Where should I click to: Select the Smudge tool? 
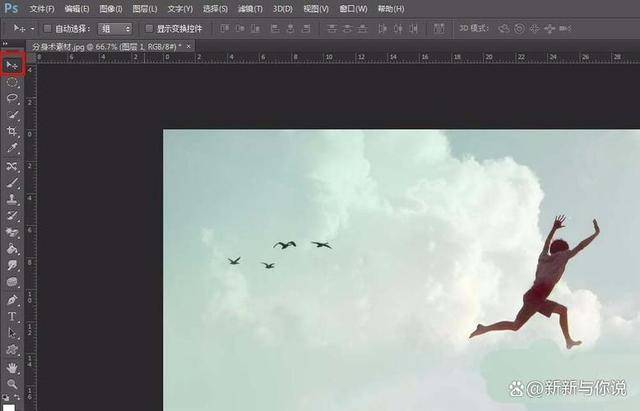point(12,266)
